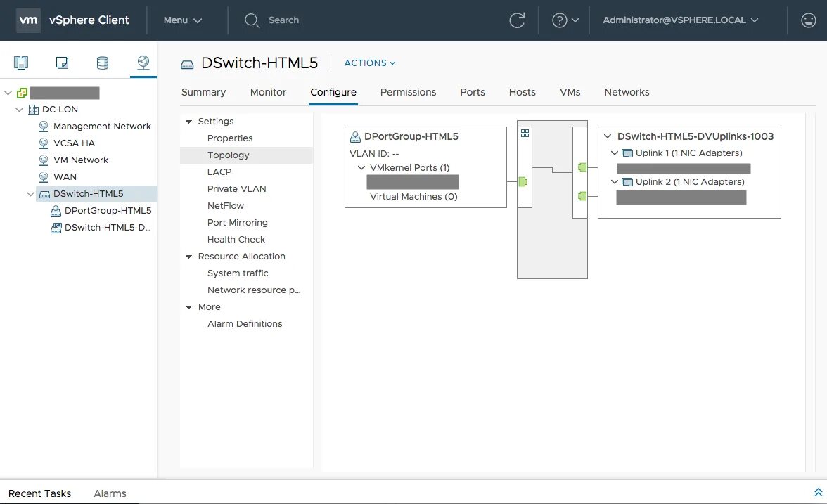Open the Menu dropdown

[x=183, y=20]
